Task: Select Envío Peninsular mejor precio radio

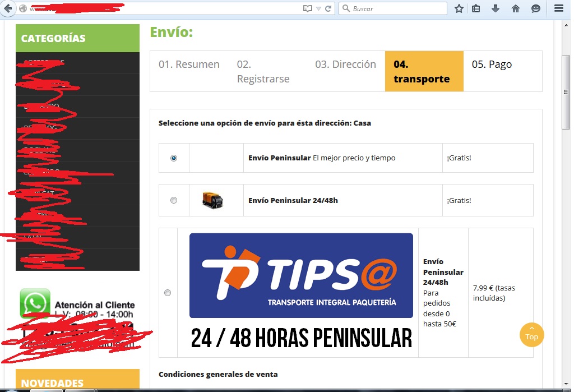Action: point(174,158)
